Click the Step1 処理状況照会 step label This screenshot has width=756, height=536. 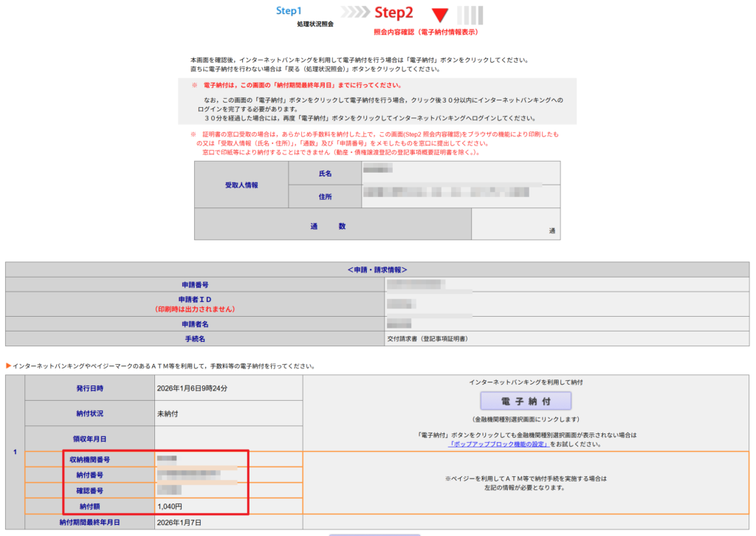coord(303,16)
